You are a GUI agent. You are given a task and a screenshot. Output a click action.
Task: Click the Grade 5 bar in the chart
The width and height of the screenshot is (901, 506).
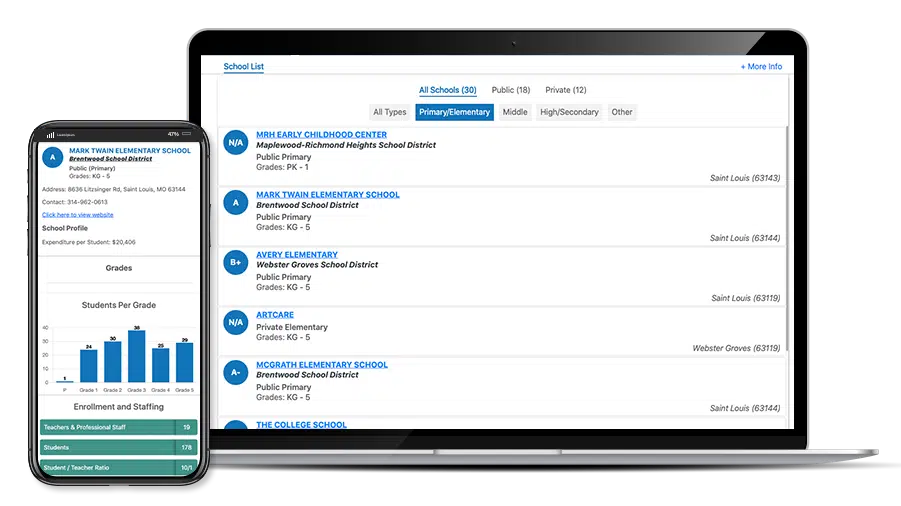(x=184, y=362)
